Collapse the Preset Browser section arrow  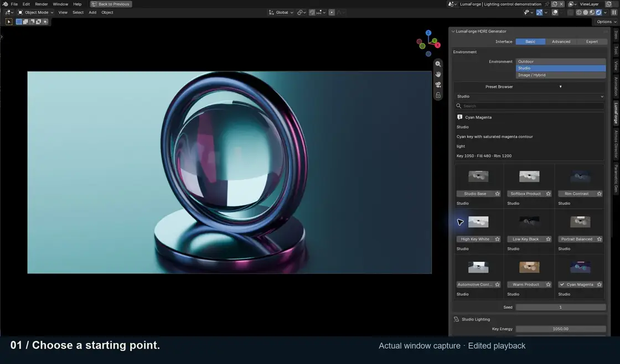click(x=560, y=86)
